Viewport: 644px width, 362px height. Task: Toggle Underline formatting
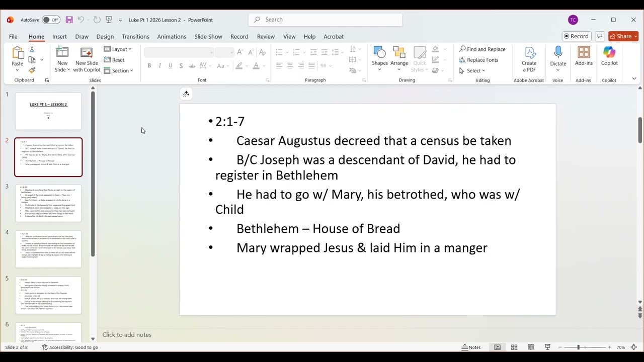point(170,66)
